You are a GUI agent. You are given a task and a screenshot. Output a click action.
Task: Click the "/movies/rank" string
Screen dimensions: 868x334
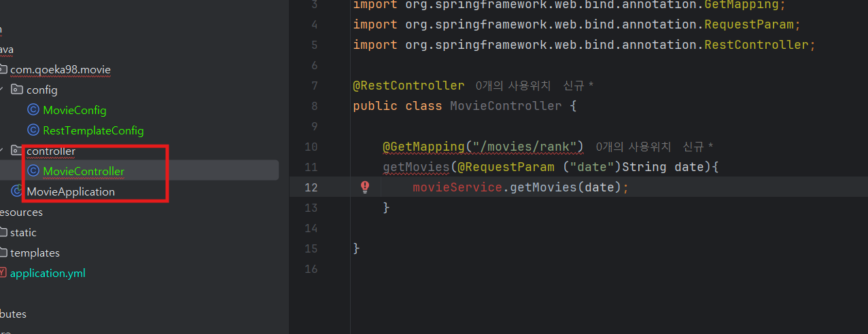(x=524, y=147)
